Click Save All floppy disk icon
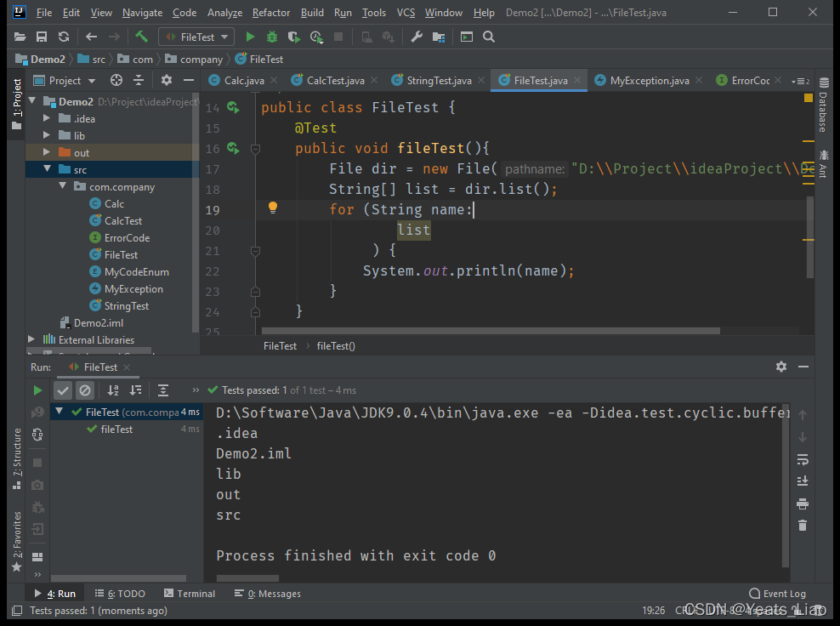840x626 pixels. pyautogui.click(x=41, y=37)
